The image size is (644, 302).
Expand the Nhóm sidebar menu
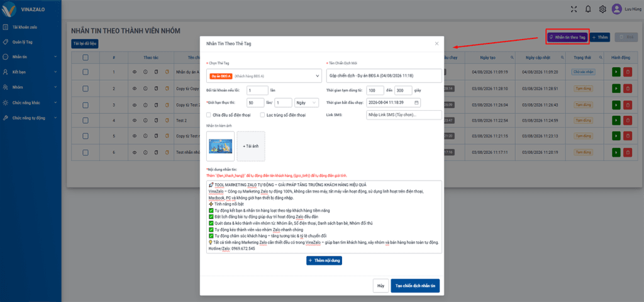tap(31, 87)
